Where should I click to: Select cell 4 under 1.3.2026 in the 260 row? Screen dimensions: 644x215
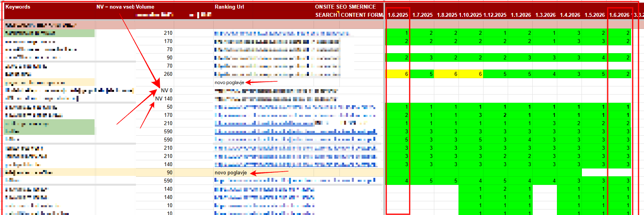point(545,74)
